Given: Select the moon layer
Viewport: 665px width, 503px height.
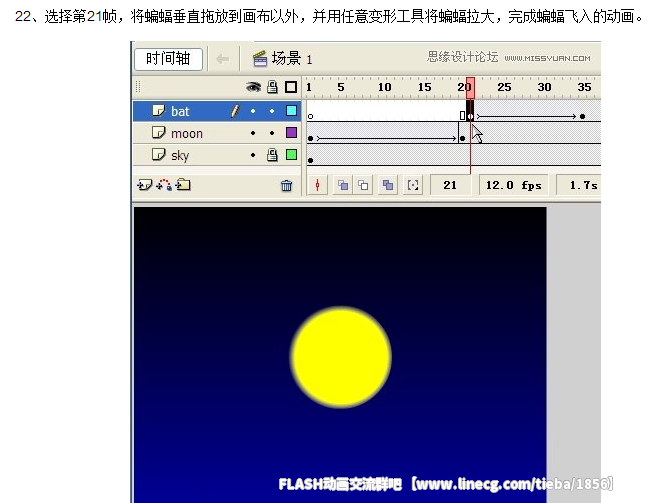Looking at the screenshot, I should coord(187,133).
